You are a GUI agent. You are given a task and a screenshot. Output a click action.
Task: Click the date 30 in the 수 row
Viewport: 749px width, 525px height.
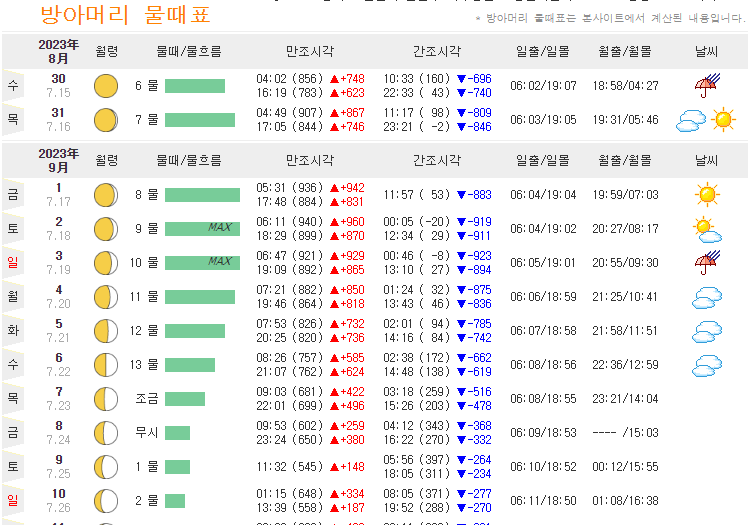point(58,79)
